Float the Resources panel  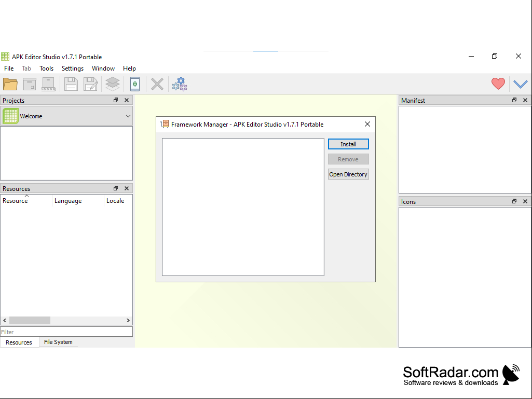[x=116, y=188]
